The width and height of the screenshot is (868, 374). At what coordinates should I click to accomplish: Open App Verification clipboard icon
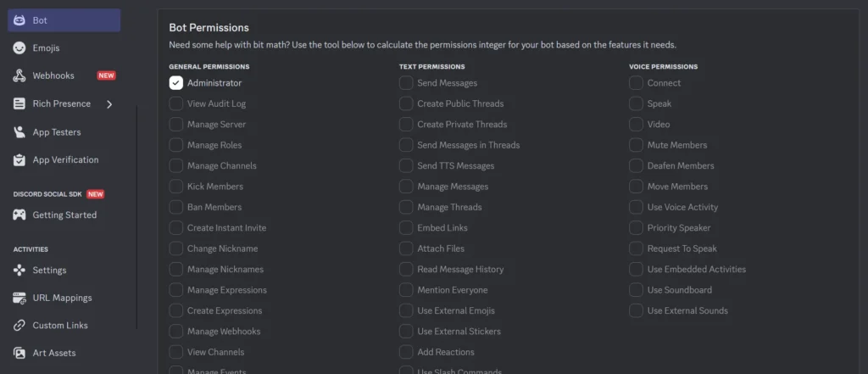click(19, 159)
